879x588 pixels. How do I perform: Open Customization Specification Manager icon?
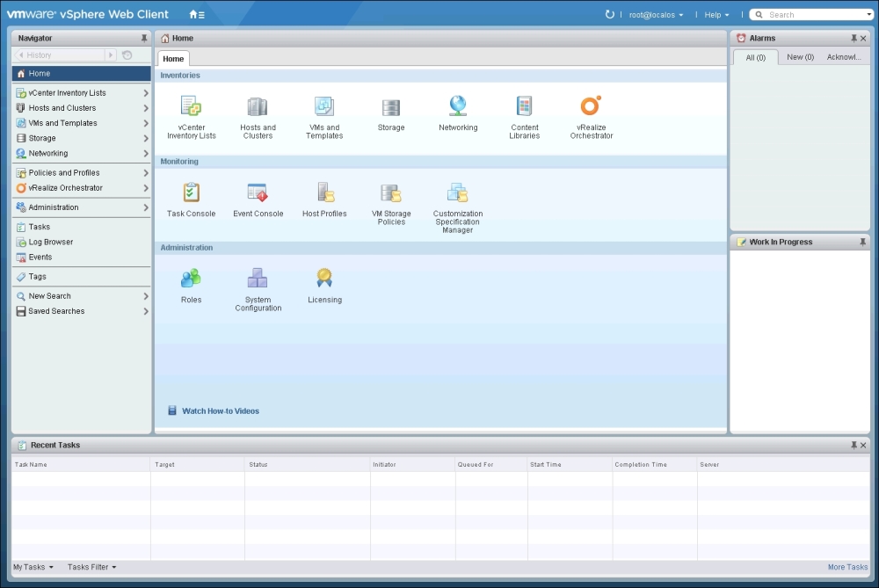tap(457, 192)
